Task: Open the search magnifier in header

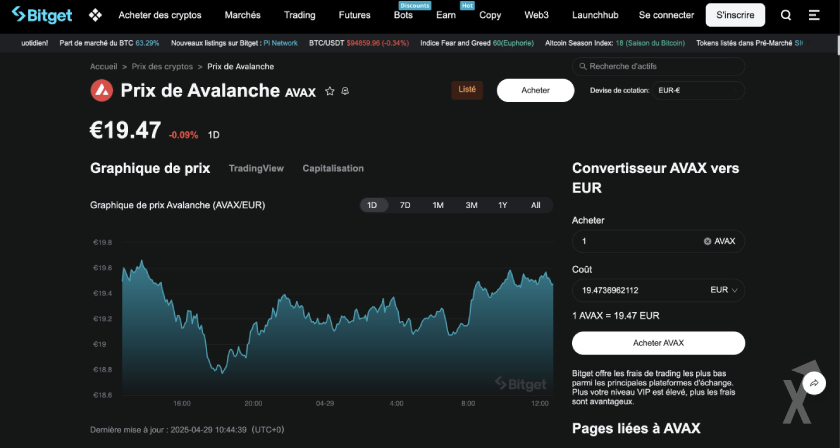Action: pyautogui.click(x=786, y=15)
